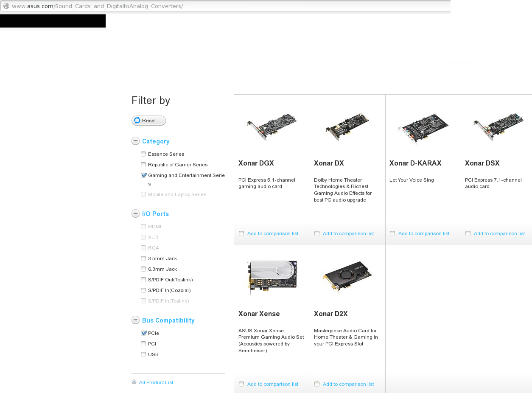This screenshot has width=532, height=393.
Task: Uncheck Gaming and Entertainment Series checkbox
Action: 144,175
